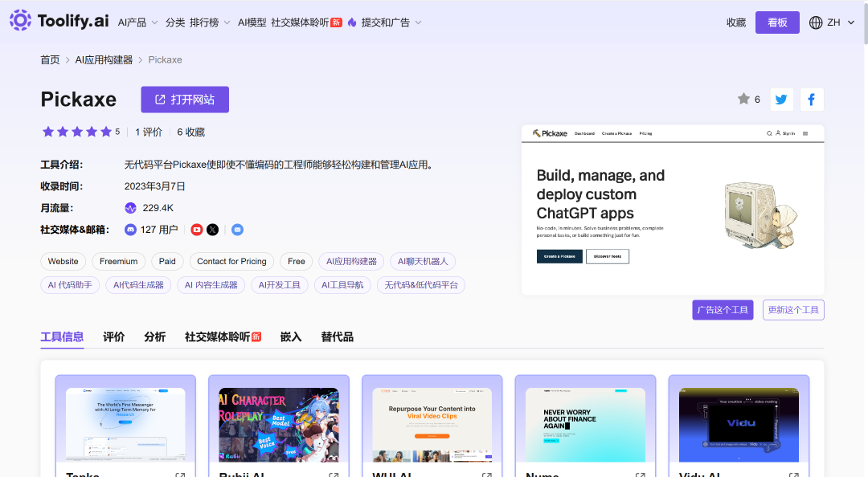Select the 评价 tab
The width and height of the screenshot is (868, 477).
click(113, 337)
